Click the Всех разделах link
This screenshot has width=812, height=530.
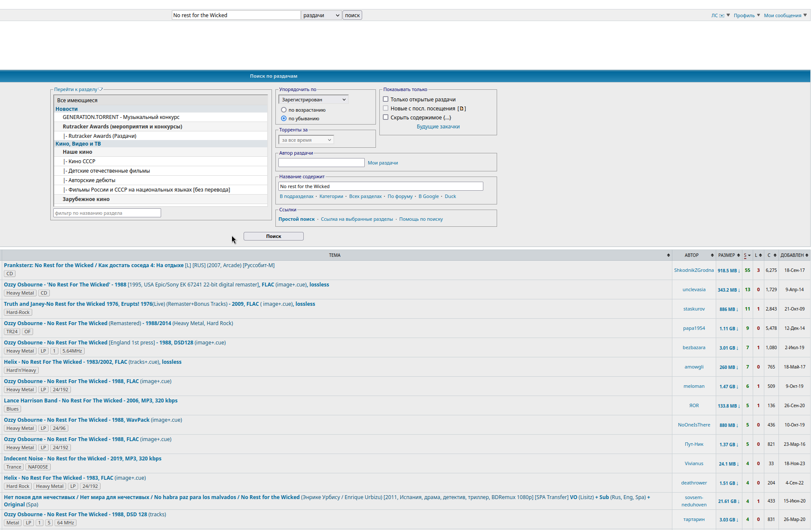click(365, 196)
